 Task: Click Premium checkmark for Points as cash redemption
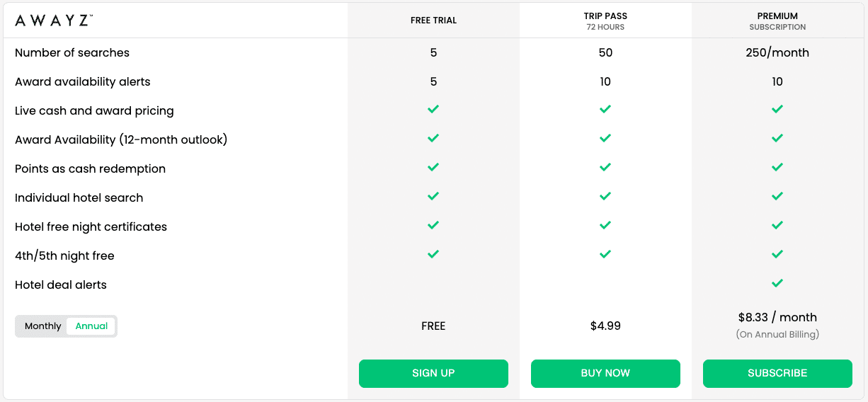[777, 168]
